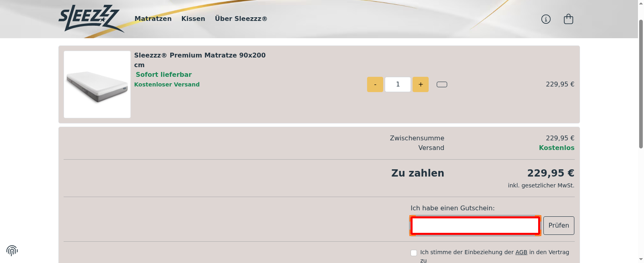Click the quantity number field
644x263 pixels.
[398, 84]
